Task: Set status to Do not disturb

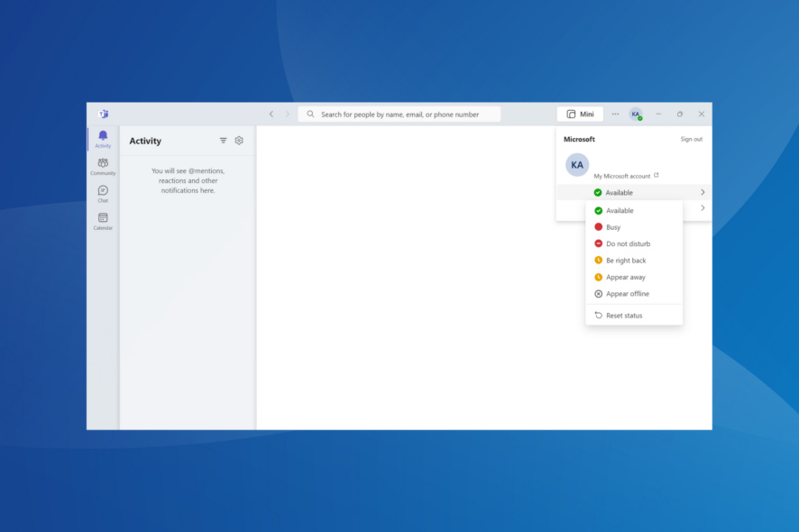Action: [x=634, y=243]
